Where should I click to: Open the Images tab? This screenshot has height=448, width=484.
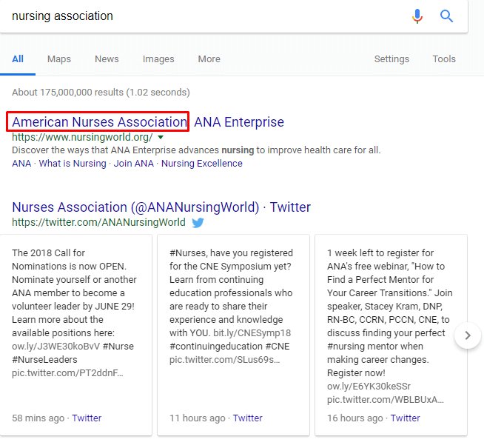click(158, 59)
